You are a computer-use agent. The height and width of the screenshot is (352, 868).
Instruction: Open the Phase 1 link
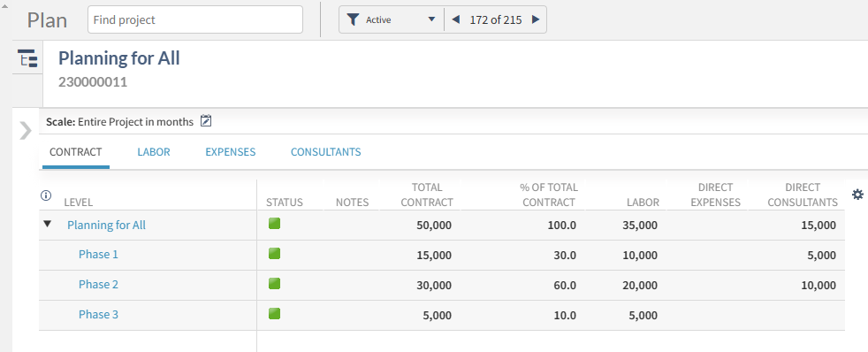98,255
